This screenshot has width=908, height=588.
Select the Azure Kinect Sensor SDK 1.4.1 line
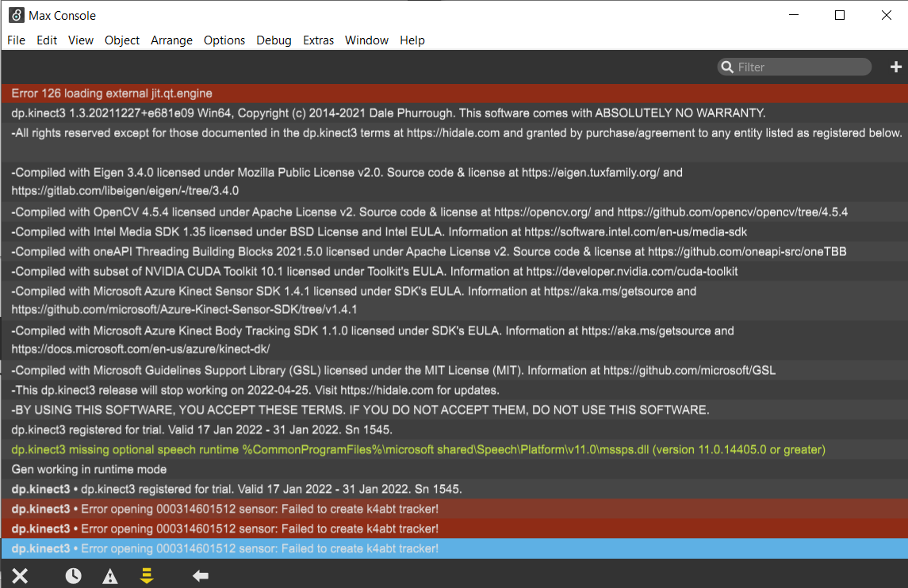(x=454, y=300)
